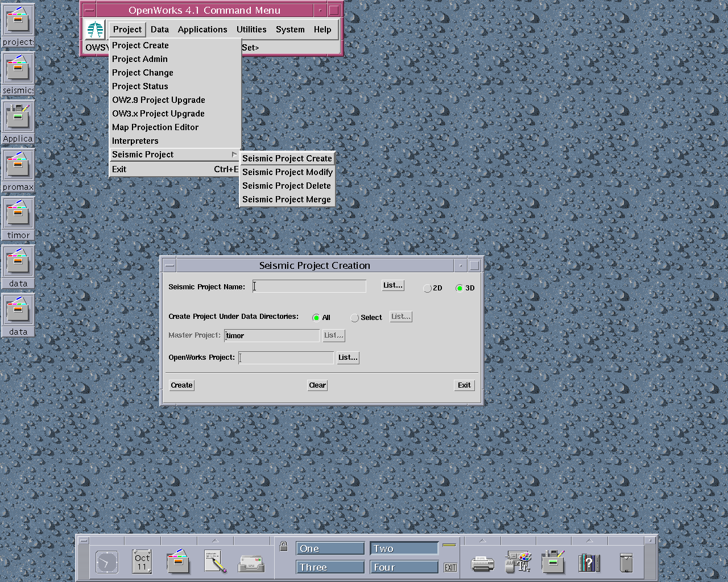Choose Interpreters menu item

(175, 141)
